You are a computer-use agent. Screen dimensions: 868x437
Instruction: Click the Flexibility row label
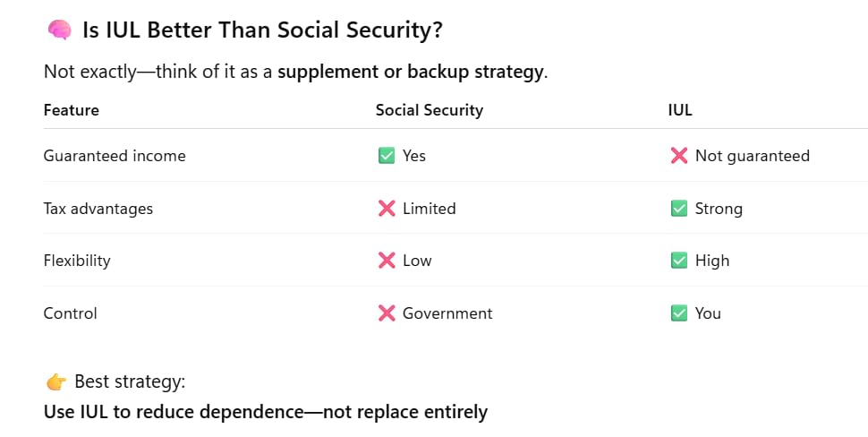coord(77,261)
